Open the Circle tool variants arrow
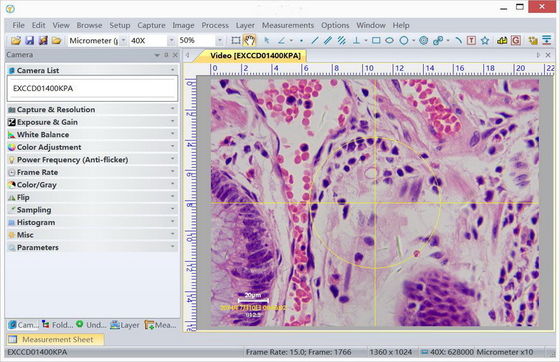The width and height of the screenshot is (560, 362). 413,41
